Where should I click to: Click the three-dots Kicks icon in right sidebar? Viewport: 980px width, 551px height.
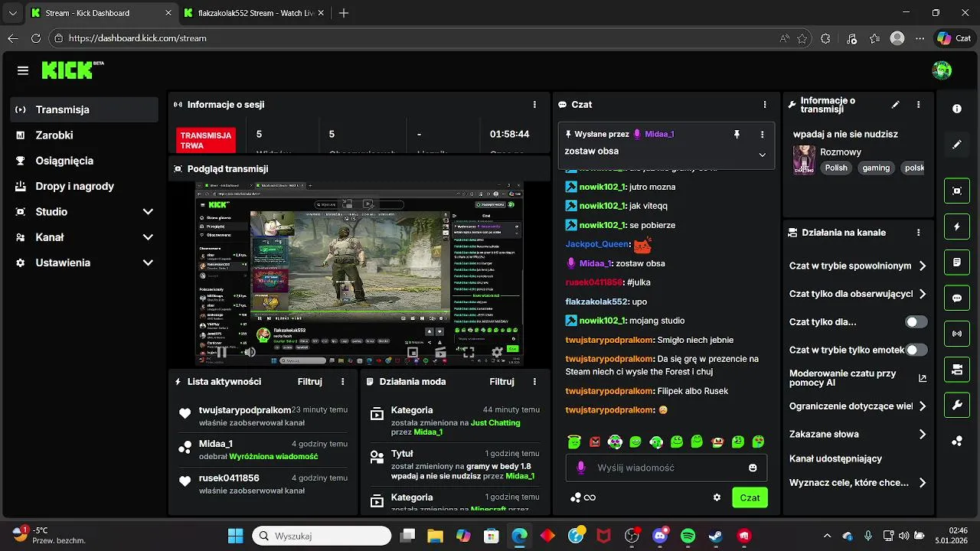[x=957, y=441]
